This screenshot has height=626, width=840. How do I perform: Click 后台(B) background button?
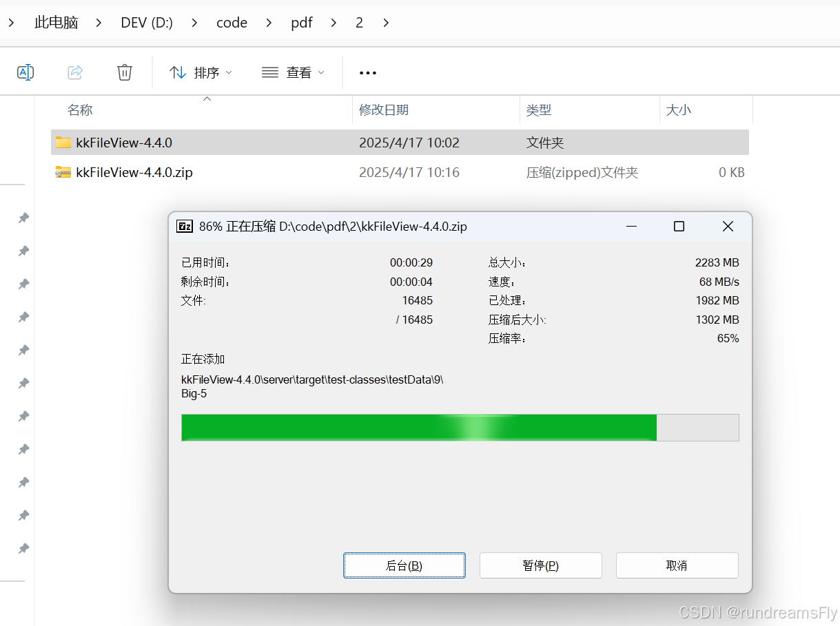tap(404, 565)
